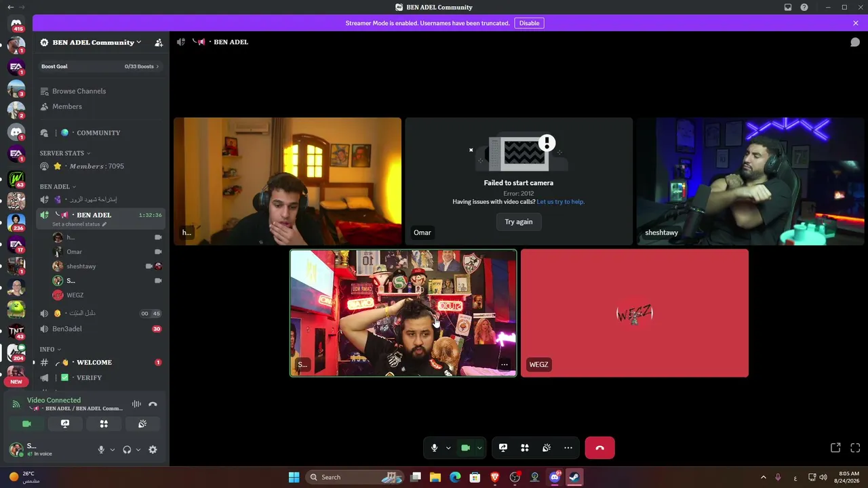Screen dimensions: 868x488
Task: Open soundboard in the call controls
Action: (547, 448)
